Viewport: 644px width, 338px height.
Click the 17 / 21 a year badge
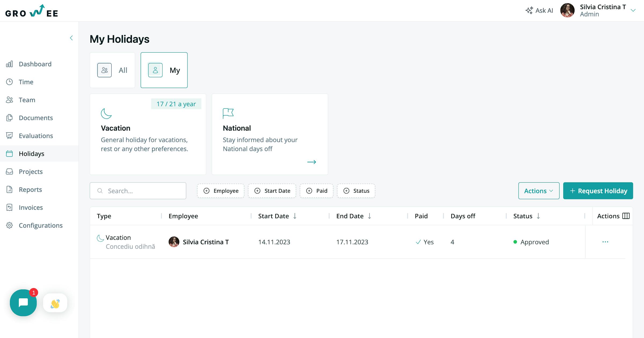point(176,104)
